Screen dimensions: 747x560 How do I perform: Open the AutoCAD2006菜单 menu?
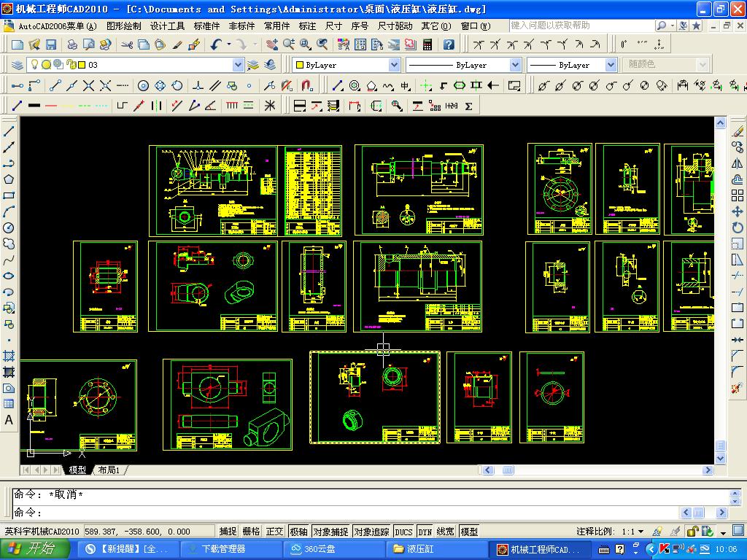tap(57, 26)
